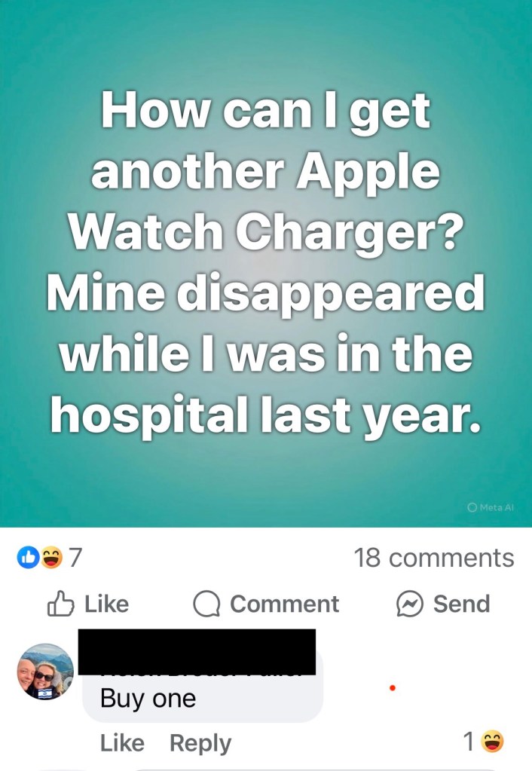The height and width of the screenshot is (771, 532).
Task: Select the "Buy one" comment bubble
Action: tap(203, 685)
